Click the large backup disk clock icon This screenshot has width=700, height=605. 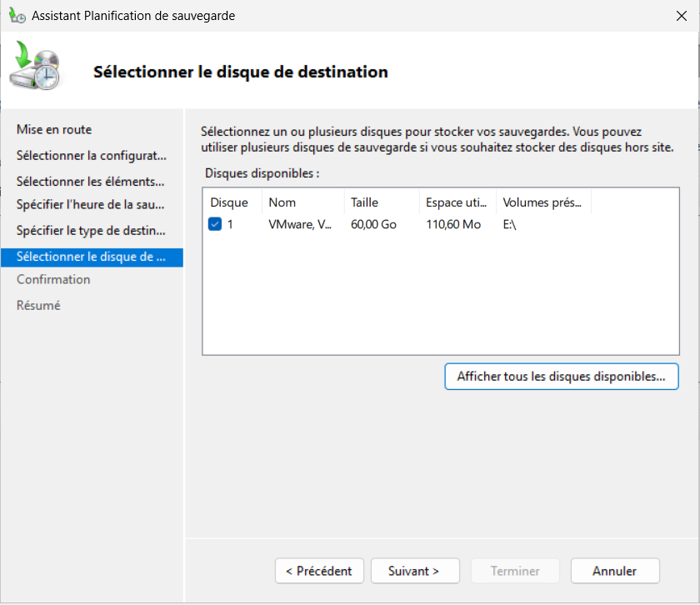click(35, 70)
